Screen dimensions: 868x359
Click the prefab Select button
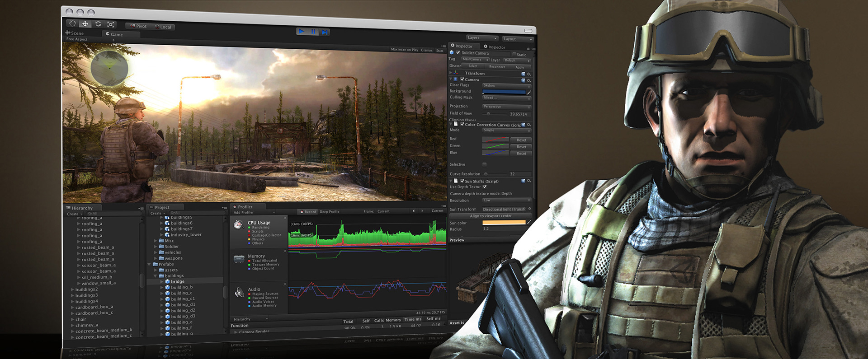(473, 66)
